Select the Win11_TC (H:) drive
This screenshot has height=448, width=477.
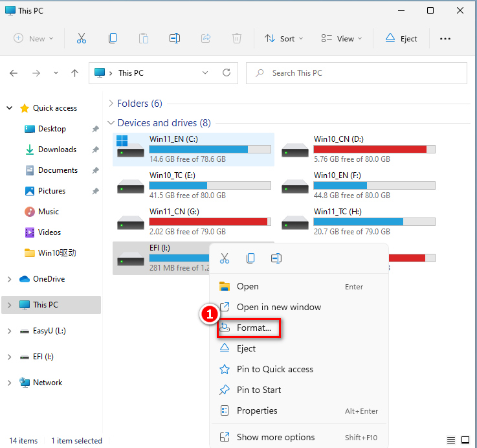pos(358,222)
